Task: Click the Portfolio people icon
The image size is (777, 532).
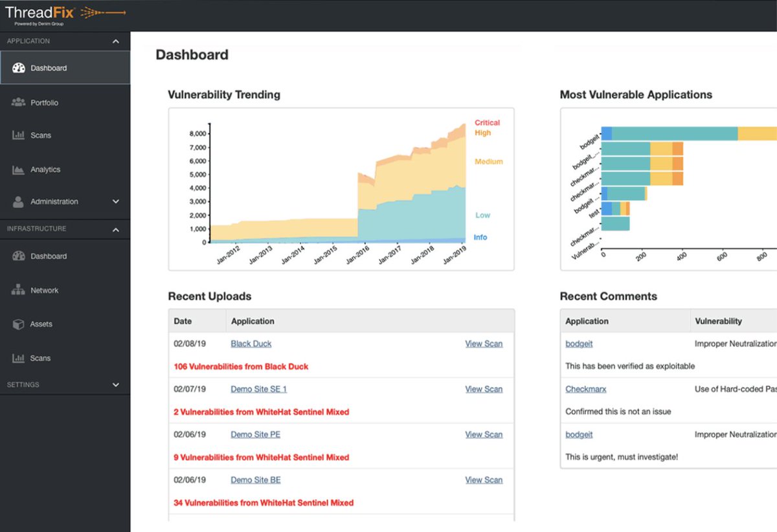Action: [x=19, y=102]
